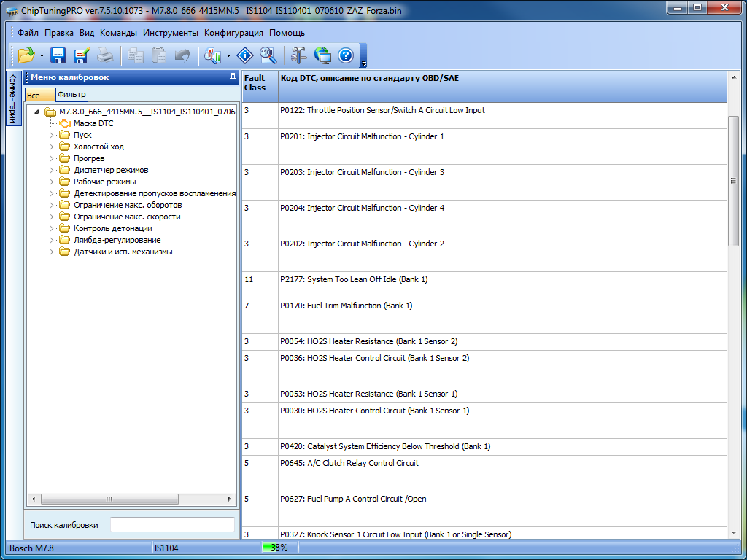
Task: Click the blue question mark help icon
Action: point(345,55)
